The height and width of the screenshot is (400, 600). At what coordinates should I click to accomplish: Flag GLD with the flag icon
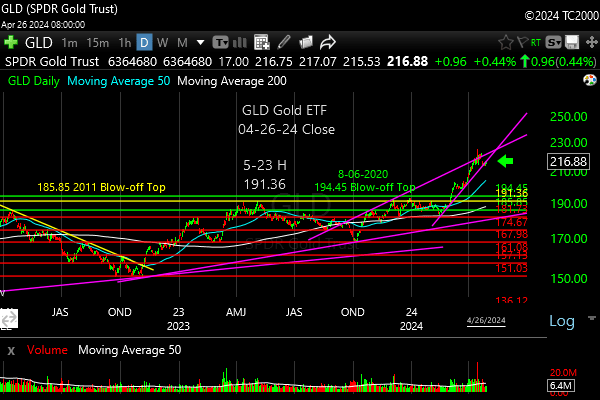point(522,42)
